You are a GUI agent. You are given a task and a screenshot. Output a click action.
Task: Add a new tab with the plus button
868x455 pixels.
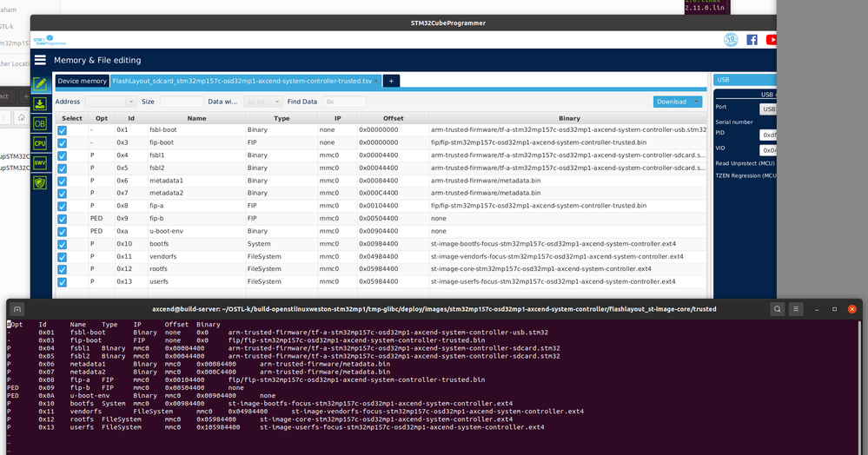click(391, 81)
